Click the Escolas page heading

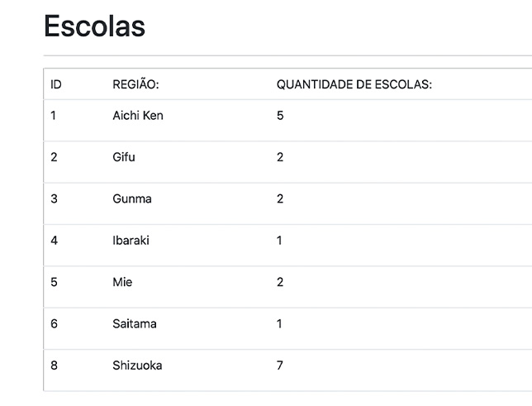[95, 26]
